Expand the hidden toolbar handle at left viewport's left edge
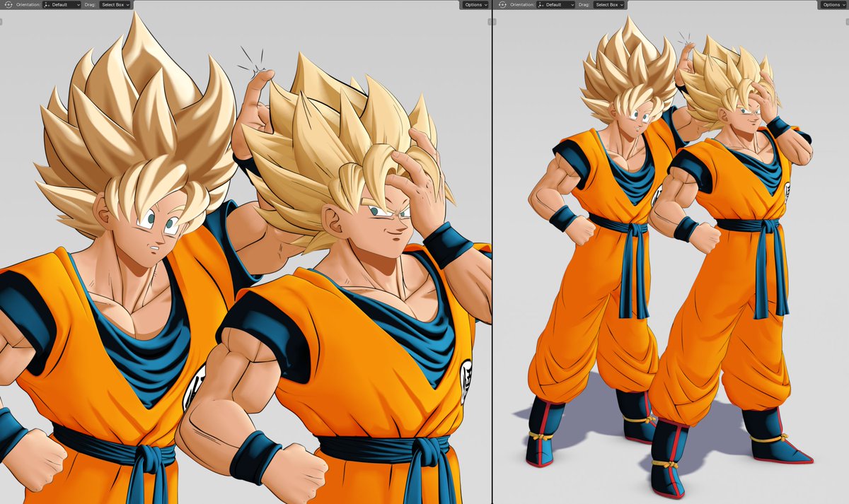 (x=1, y=22)
